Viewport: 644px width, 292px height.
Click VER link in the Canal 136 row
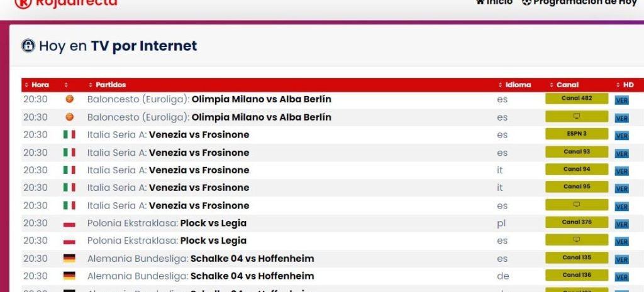[621, 276]
